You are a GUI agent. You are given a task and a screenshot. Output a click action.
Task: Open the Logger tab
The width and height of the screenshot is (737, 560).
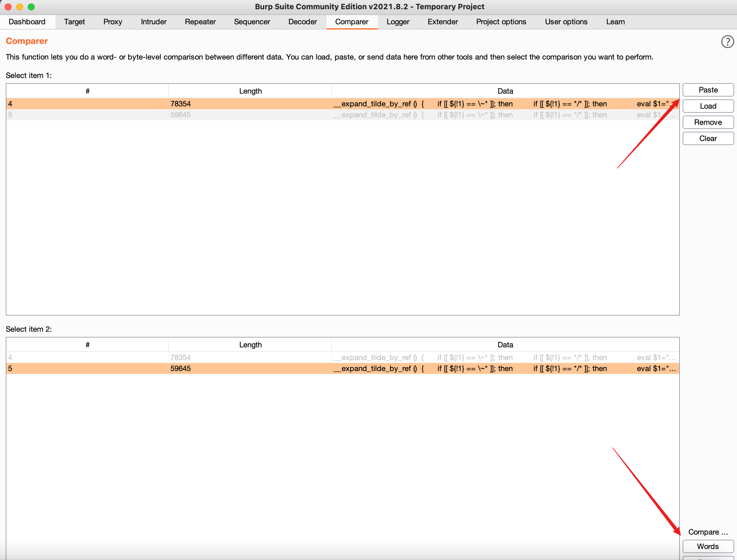pos(398,22)
